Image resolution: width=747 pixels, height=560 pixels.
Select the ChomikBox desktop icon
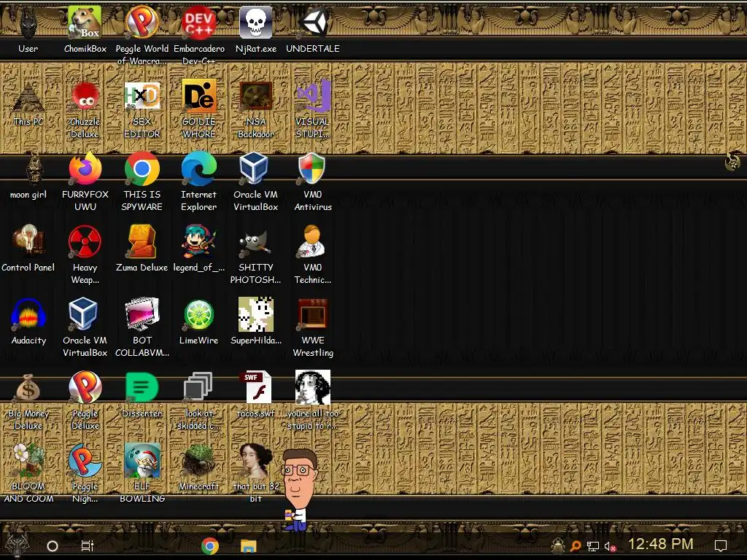[x=85, y=23]
